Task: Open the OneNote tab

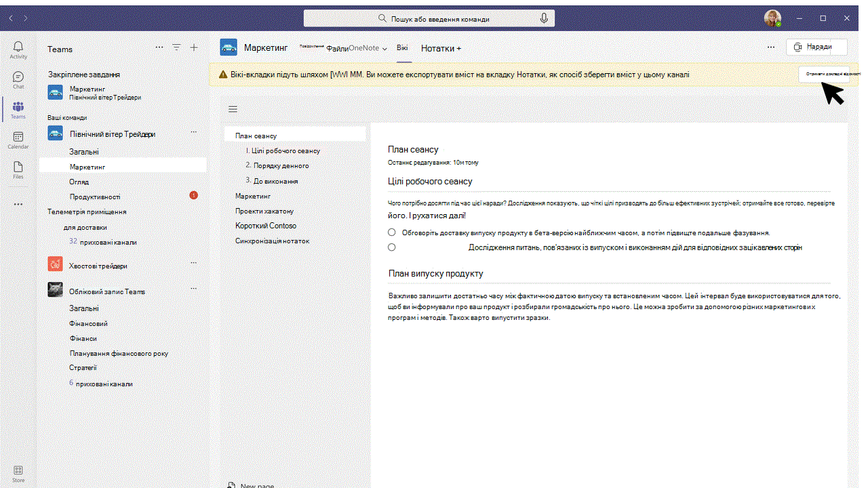Action: click(x=363, y=49)
